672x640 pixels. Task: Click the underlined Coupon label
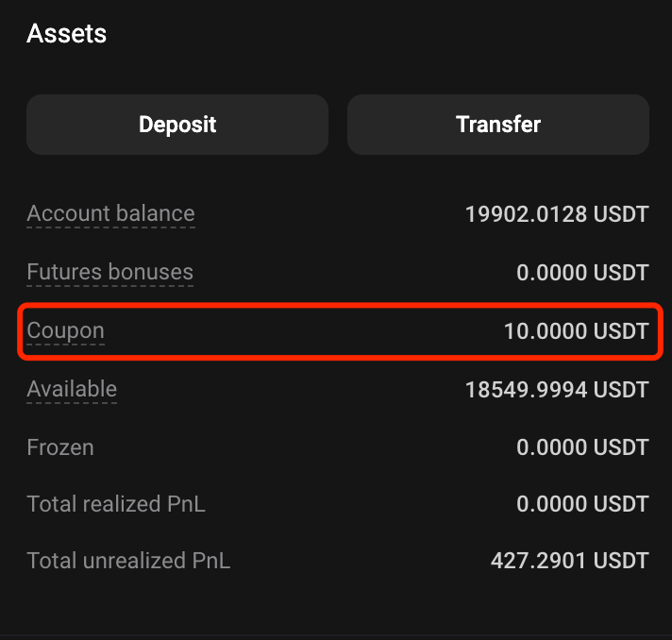65,331
